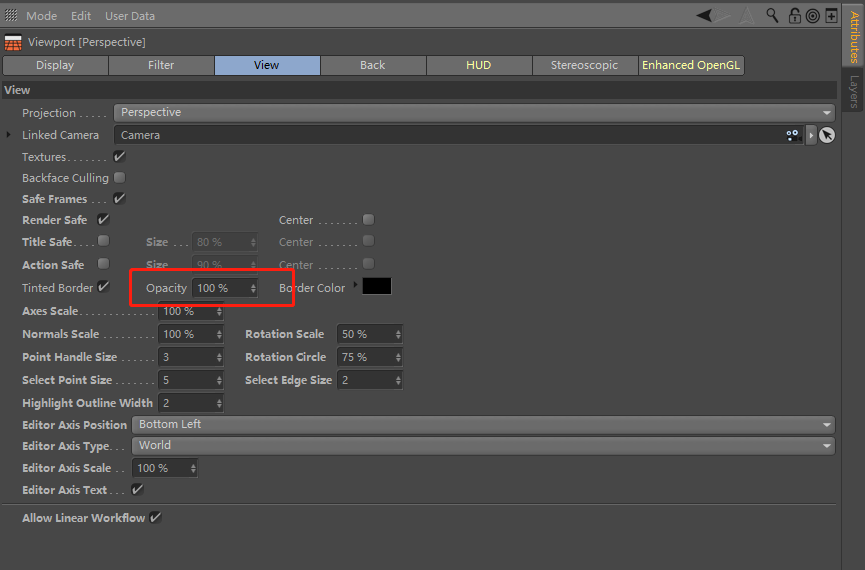Open the Editor Axis Position dropdown
The image size is (865, 570).
[484, 425]
